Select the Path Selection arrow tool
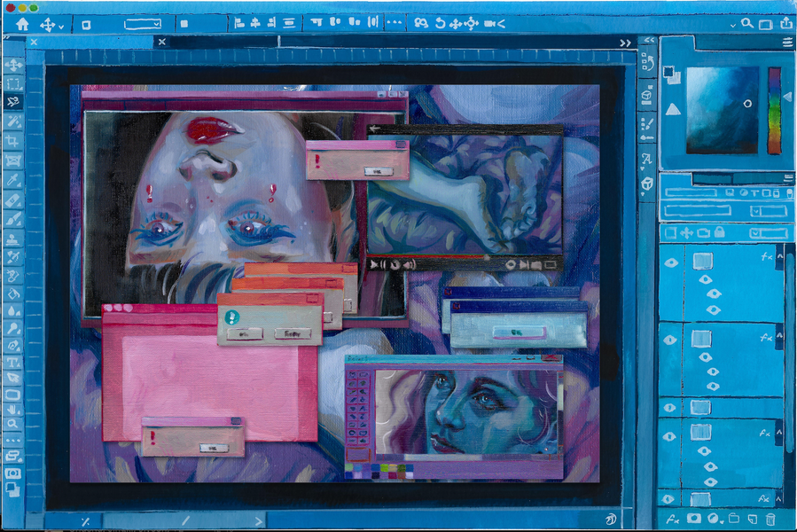This screenshot has height=532, width=797. pos(13,378)
